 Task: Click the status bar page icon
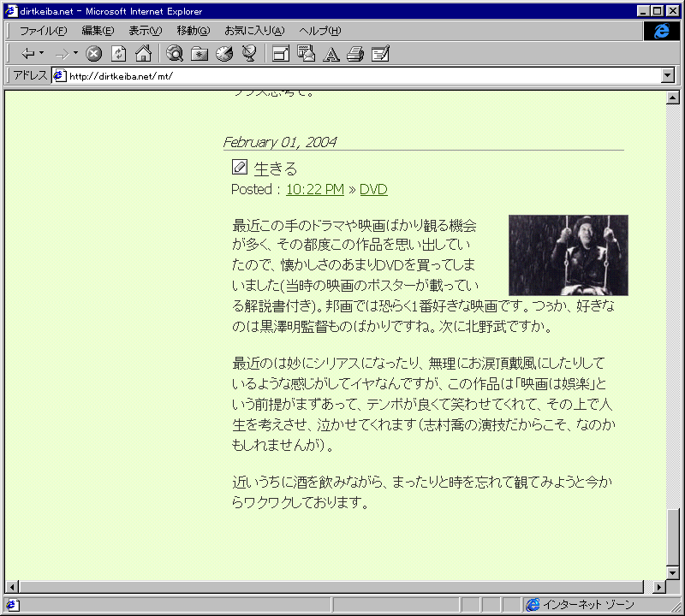point(12,605)
